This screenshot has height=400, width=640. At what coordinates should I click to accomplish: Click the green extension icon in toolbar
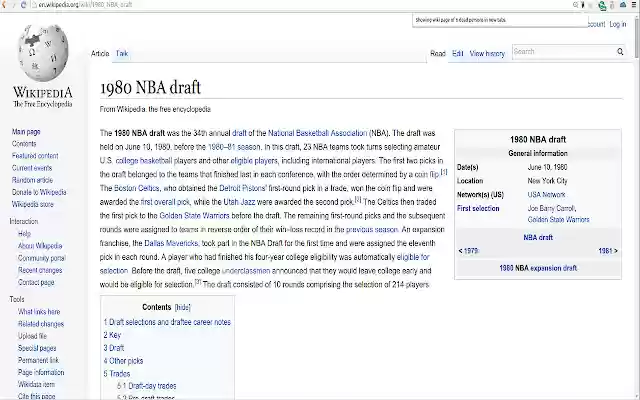[x=602, y=5]
